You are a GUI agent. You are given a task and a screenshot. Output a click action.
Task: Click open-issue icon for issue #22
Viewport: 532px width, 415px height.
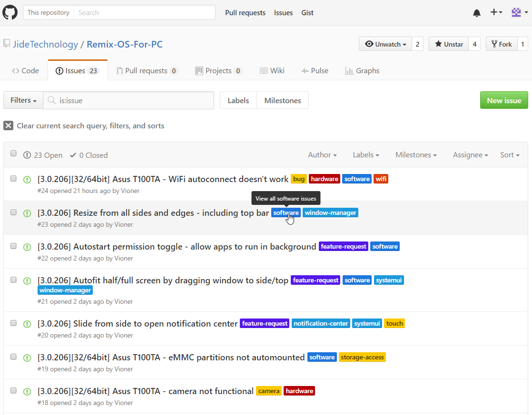27,247
